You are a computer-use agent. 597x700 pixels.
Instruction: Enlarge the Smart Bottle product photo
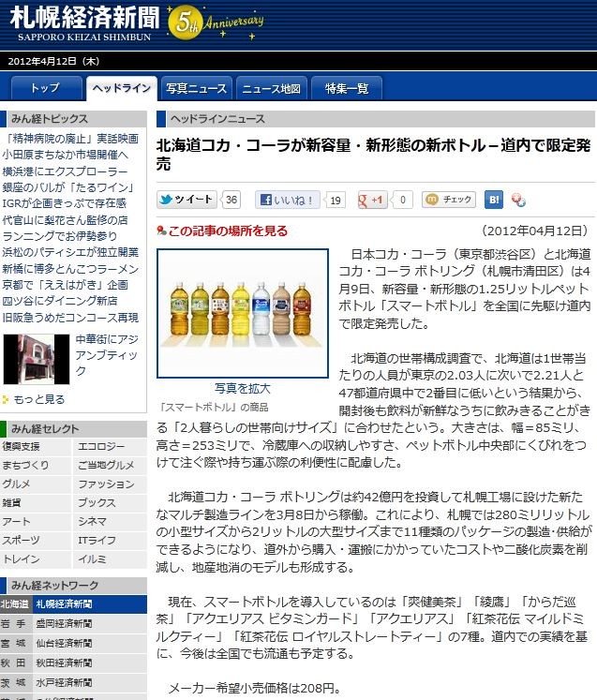click(x=243, y=313)
